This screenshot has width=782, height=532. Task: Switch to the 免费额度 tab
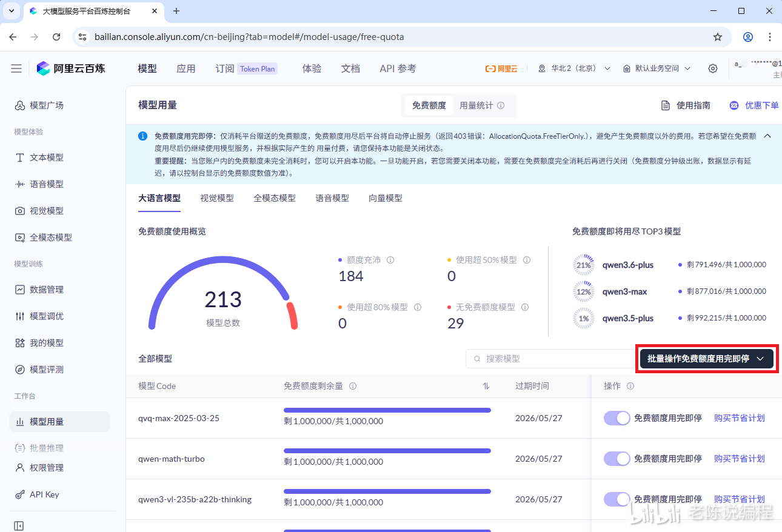point(429,105)
